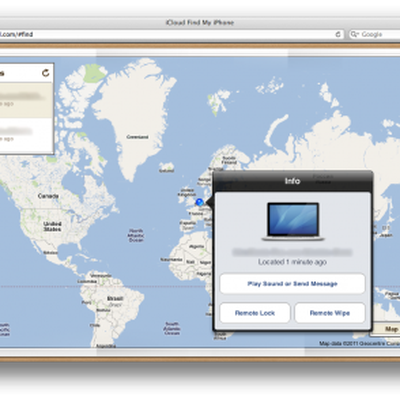Click 'Located 1 minute ago' text
400x400 pixels.
[292, 262]
